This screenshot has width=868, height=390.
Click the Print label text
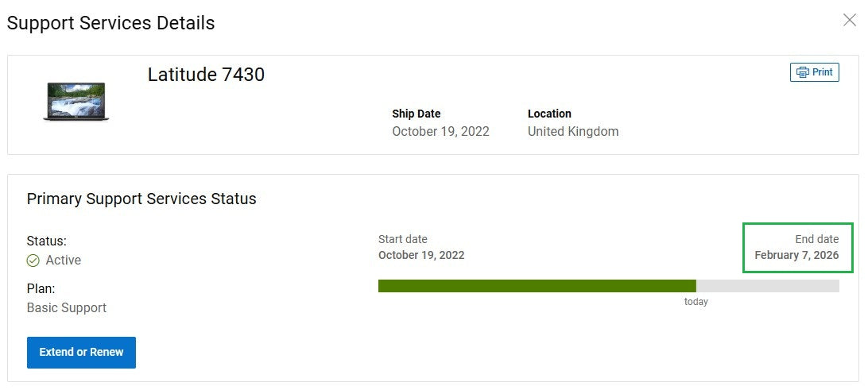coord(823,72)
